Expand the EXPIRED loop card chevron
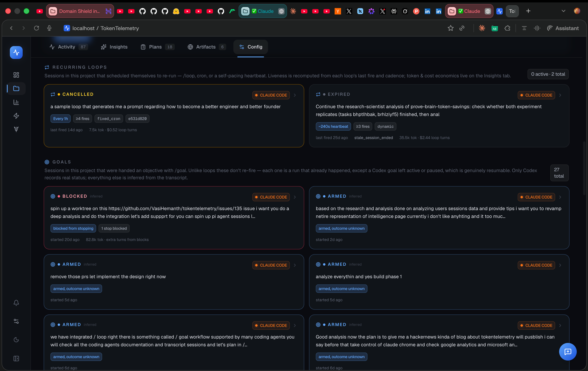This screenshot has width=588, height=371. (560, 95)
